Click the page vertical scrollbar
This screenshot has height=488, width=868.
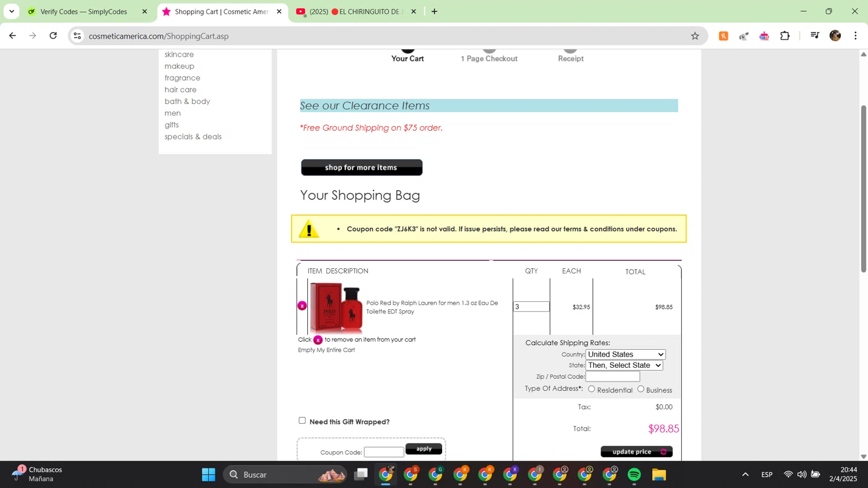pyautogui.click(x=863, y=188)
